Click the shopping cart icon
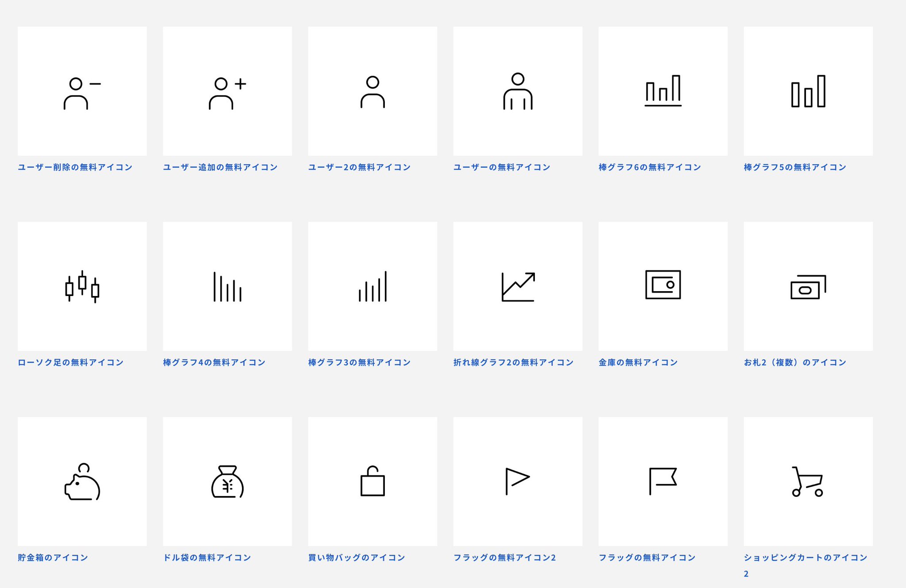The width and height of the screenshot is (906, 588). (808, 481)
